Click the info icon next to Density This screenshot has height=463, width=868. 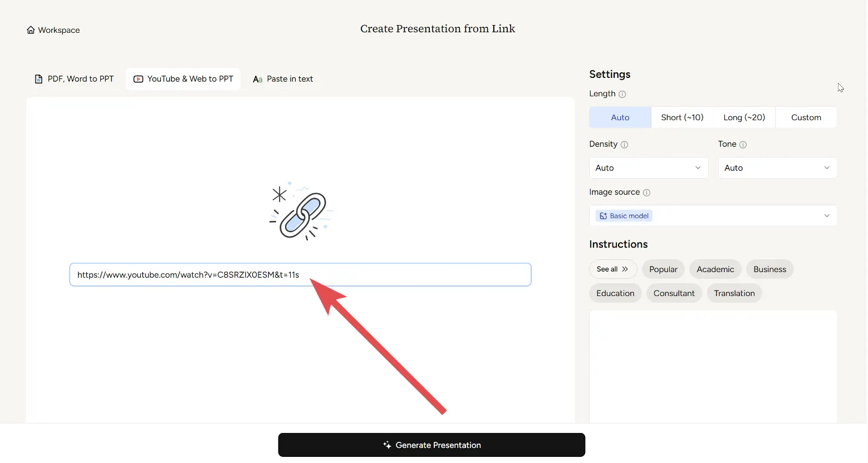(x=624, y=145)
